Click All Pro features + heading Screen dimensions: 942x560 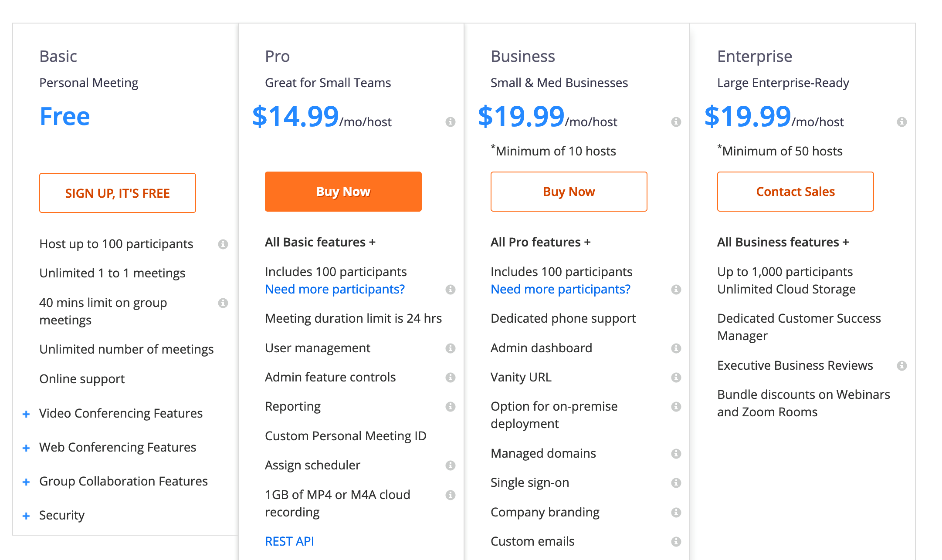(541, 242)
